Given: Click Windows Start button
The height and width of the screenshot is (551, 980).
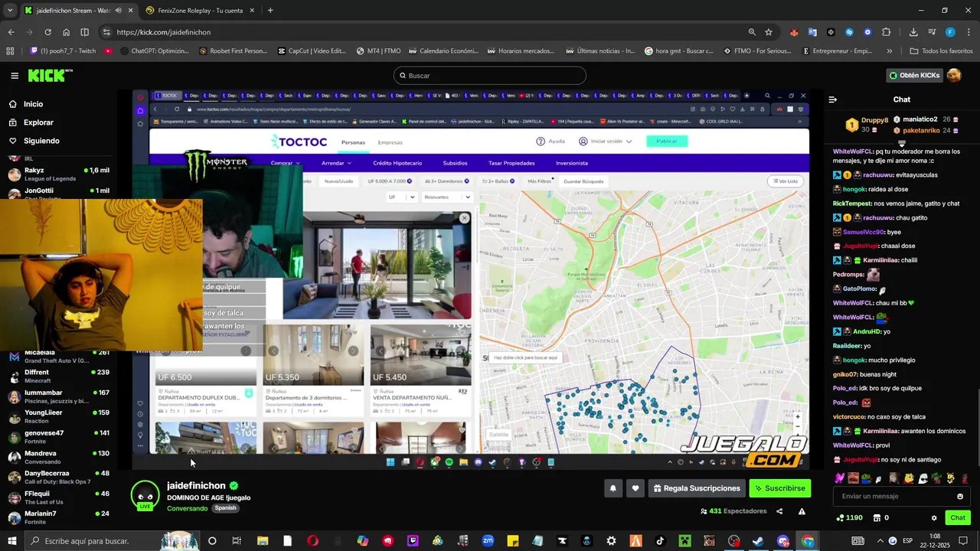Looking at the screenshot, I should click(x=13, y=541).
